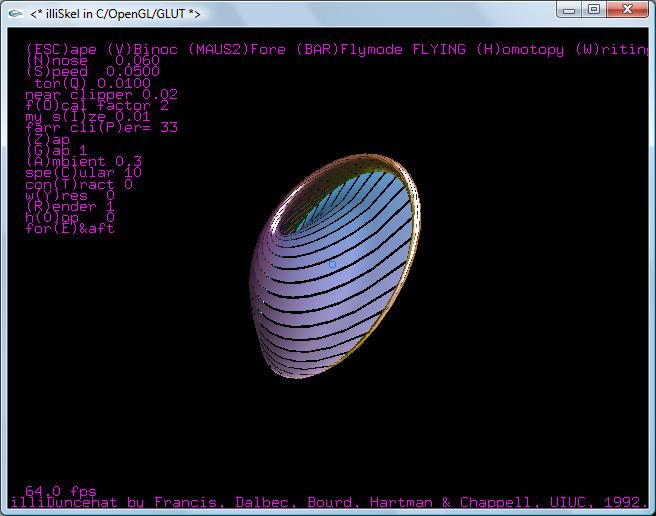
Task: Click the (S)peed 0.0500 value
Action: 92,72
